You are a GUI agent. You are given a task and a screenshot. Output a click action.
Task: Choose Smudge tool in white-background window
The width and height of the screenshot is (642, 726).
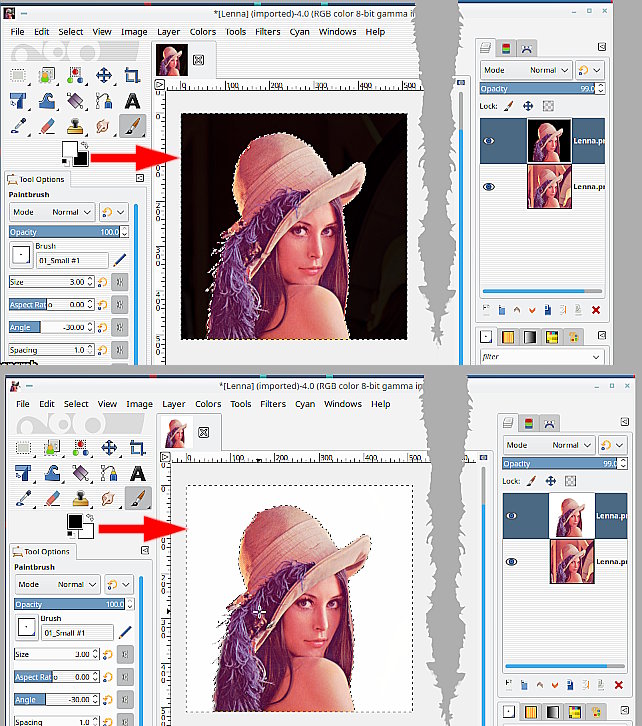109,499
